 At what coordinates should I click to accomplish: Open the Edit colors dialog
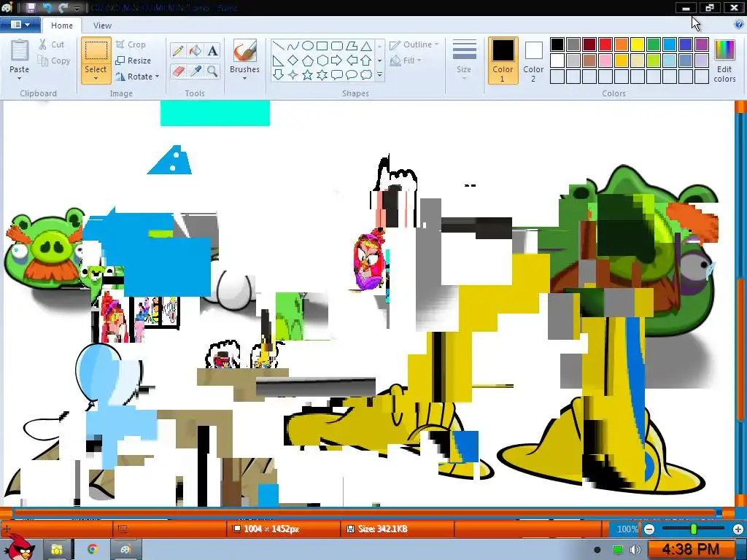tap(724, 61)
